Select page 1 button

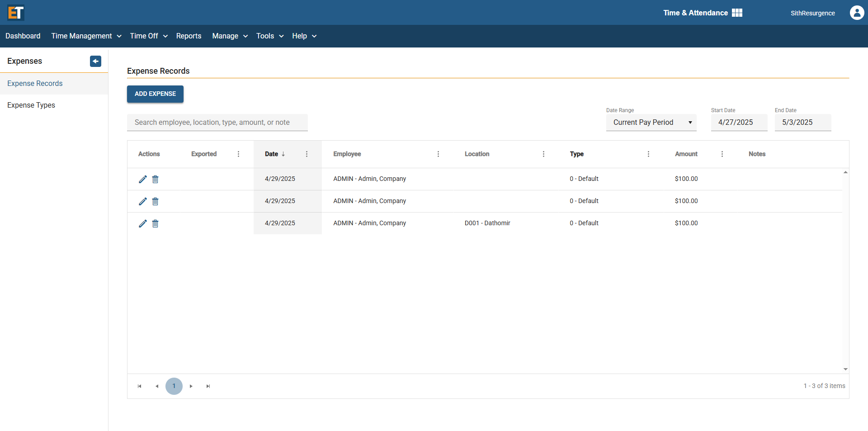pyautogui.click(x=174, y=386)
